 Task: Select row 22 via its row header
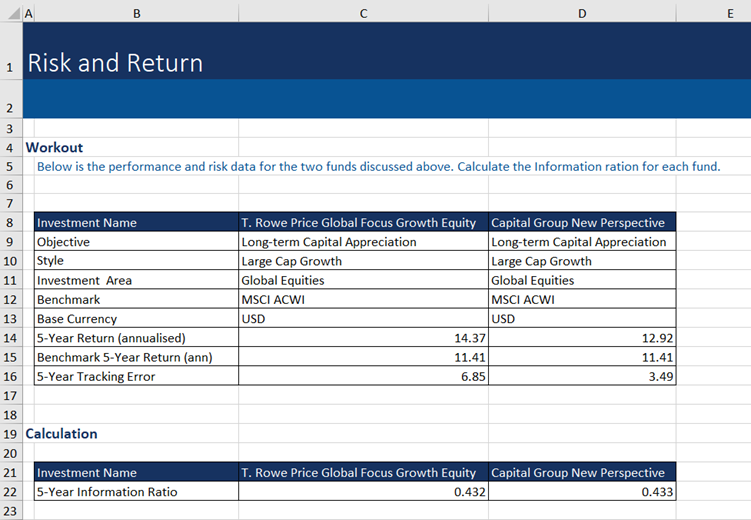[10, 491]
